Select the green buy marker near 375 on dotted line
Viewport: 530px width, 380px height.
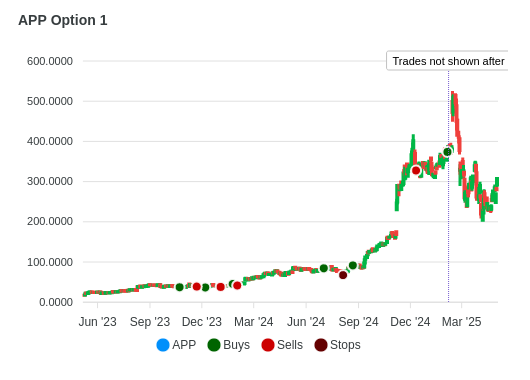click(447, 152)
